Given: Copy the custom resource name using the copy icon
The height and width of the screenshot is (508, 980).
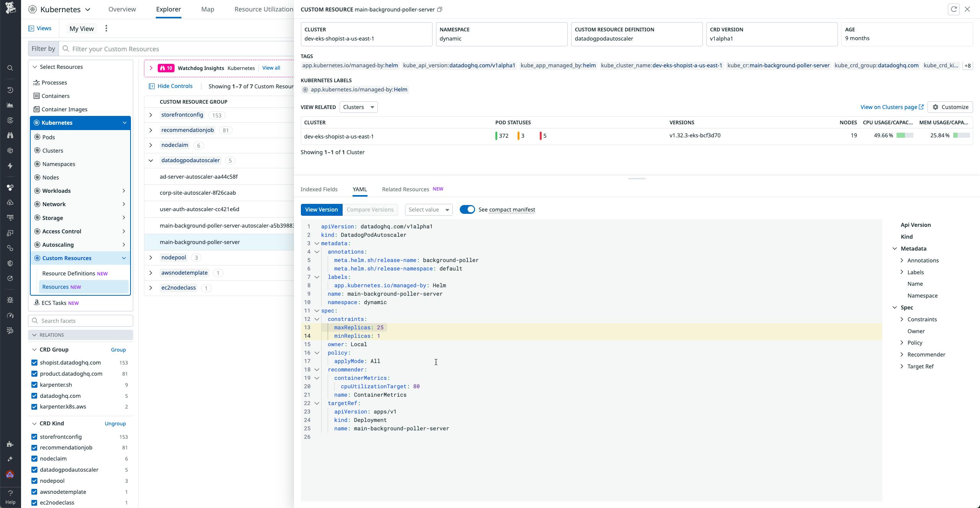Looking at the screenshot, I should click(439, 9).
